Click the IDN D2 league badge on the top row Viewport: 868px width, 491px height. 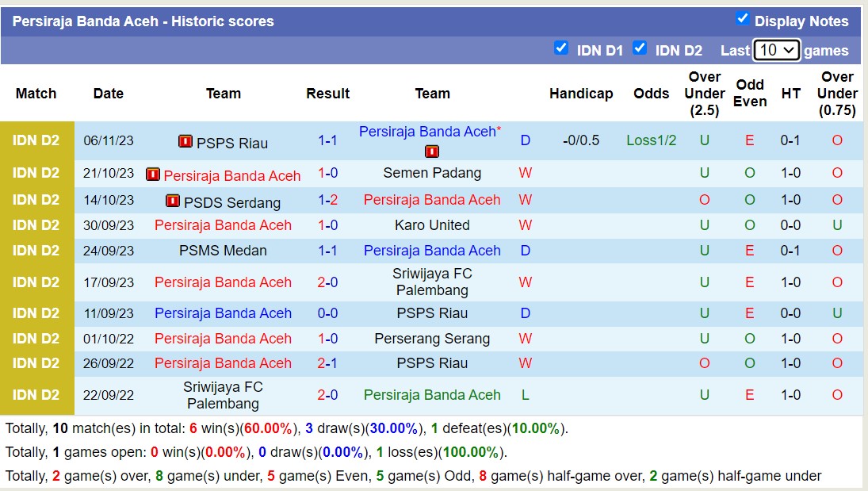[x=34, y=143]
